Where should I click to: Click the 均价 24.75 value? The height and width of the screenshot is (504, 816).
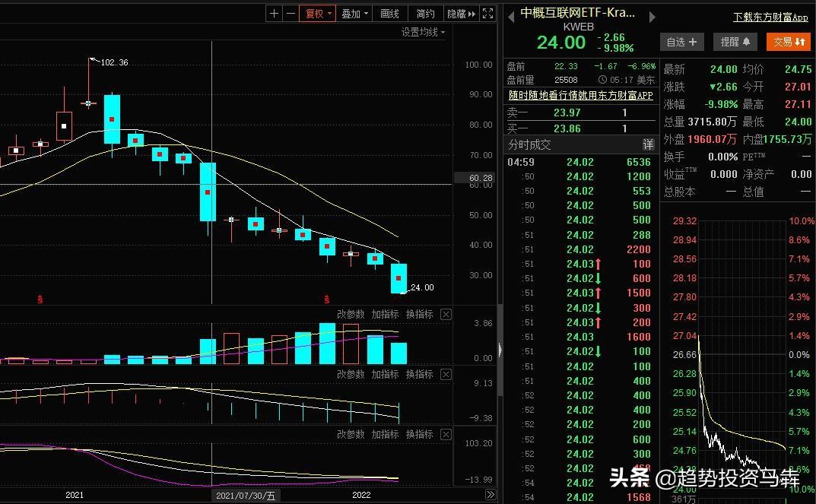click(798, 69)
